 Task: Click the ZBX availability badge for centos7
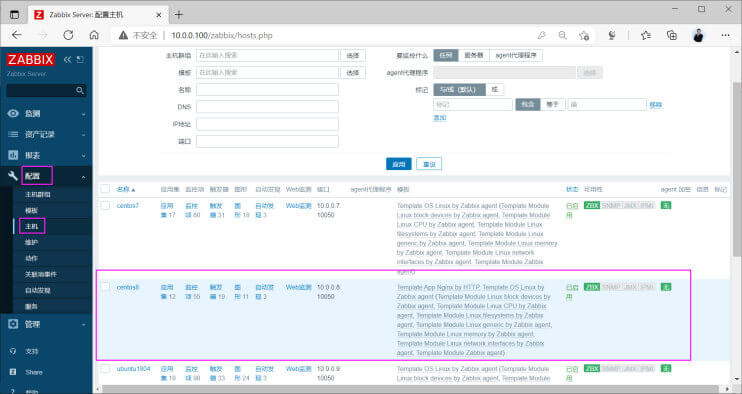click(592, 205)
